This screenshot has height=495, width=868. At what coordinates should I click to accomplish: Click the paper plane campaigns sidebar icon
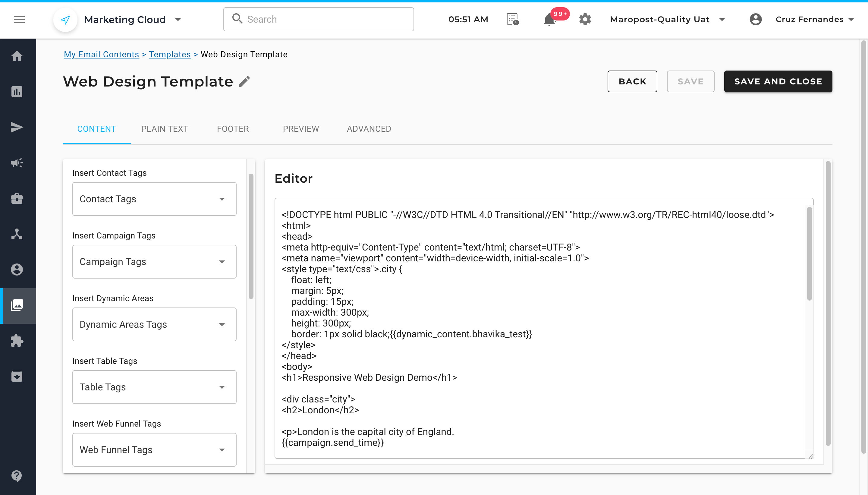17,127
